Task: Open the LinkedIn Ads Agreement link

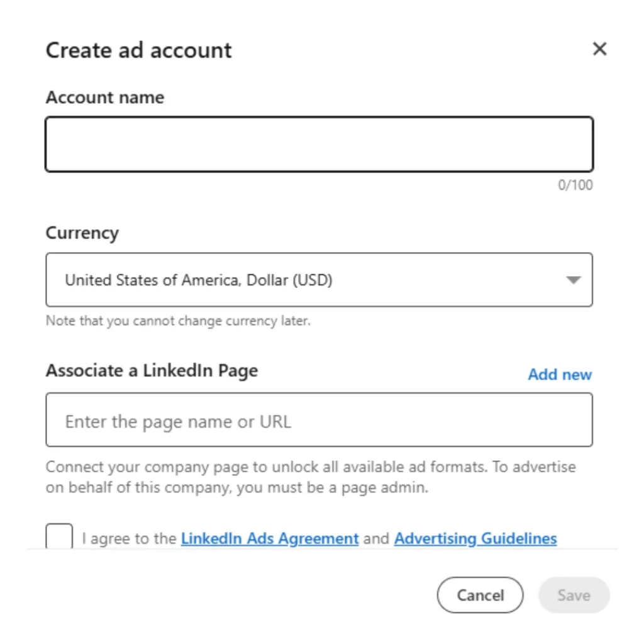Action: [269, 539]
